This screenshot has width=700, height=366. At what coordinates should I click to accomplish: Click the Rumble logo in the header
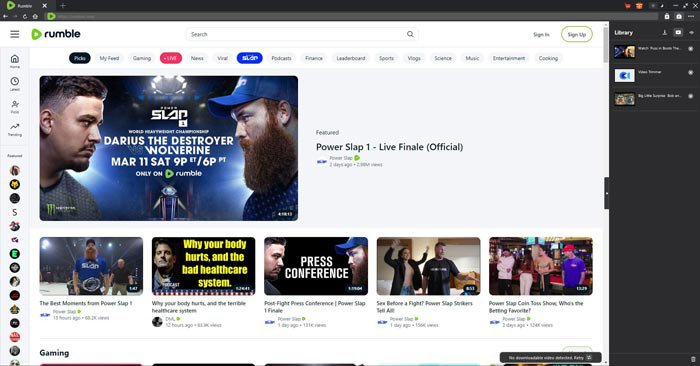pos(56,34)
